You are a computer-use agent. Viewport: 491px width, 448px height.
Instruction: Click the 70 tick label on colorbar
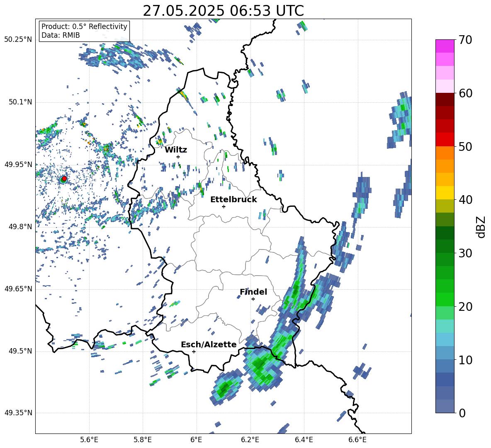(465, 40)
